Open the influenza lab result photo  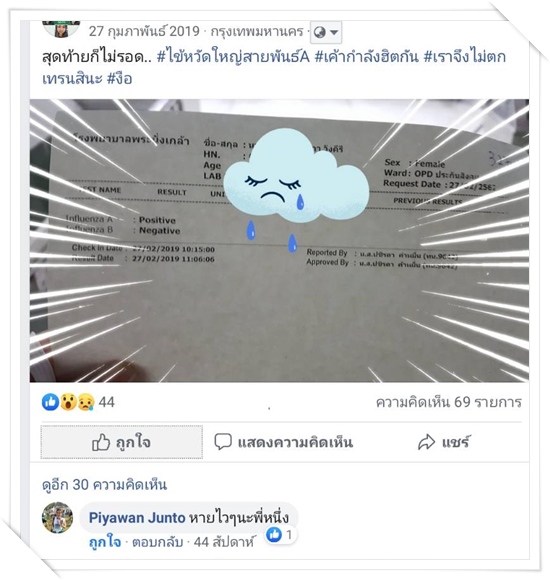click(279, 240)
